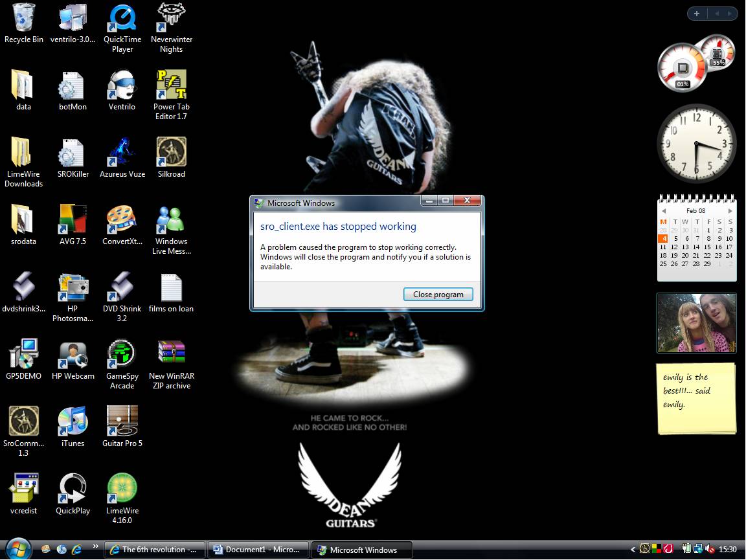Select the DVD Shrink 3.2 shortcut
Viewport: 746px width, 560px height.
(122, 287)
